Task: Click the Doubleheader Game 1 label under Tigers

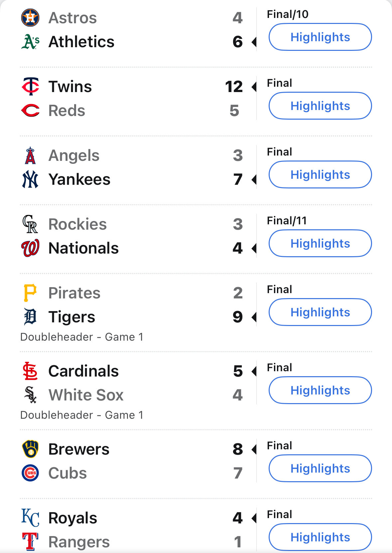Action: pos(82,337)
